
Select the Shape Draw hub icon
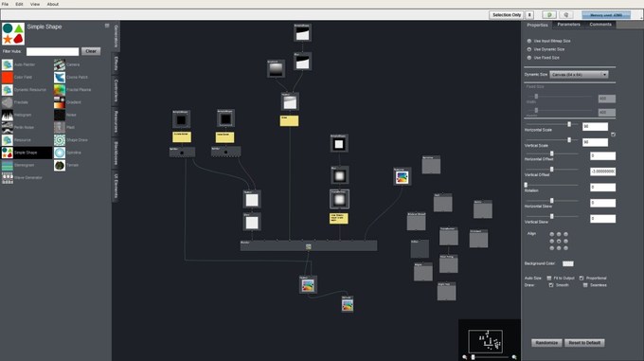click(x=60, y=140)
